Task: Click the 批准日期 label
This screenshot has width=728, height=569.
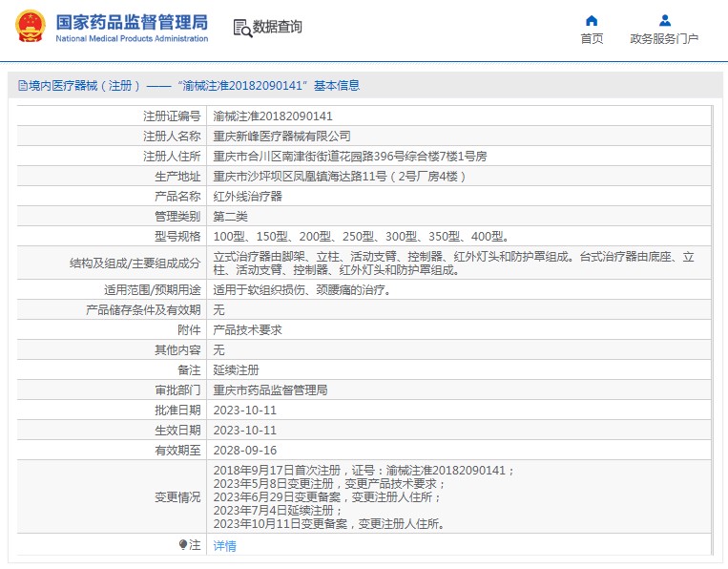Action: click(177, 411)
